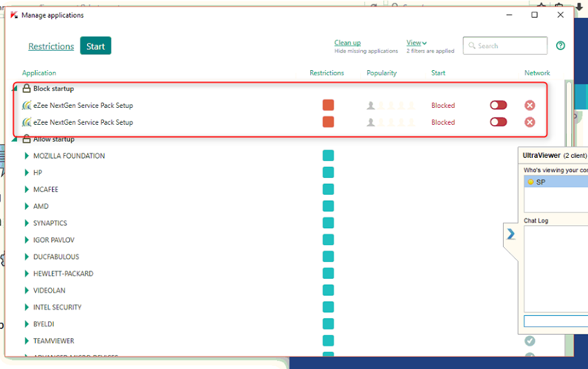Screen dimensions: 588x369
Task: Sort by Network column header
Action: [537, 73]
